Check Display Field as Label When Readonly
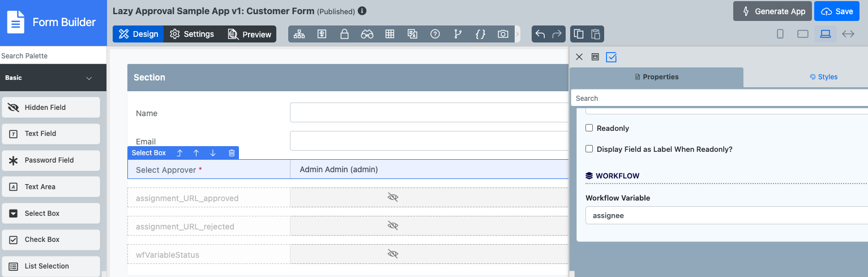 [589, 149]
